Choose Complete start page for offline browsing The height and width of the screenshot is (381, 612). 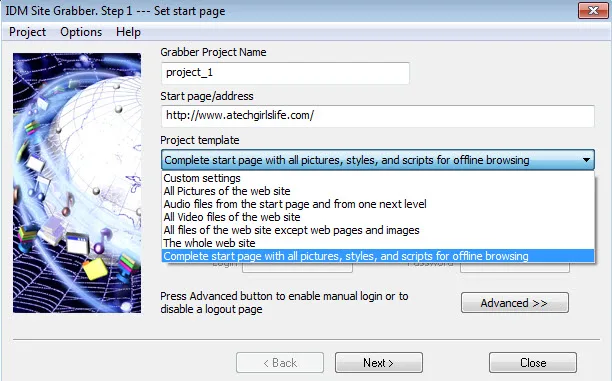pos(378,256)
